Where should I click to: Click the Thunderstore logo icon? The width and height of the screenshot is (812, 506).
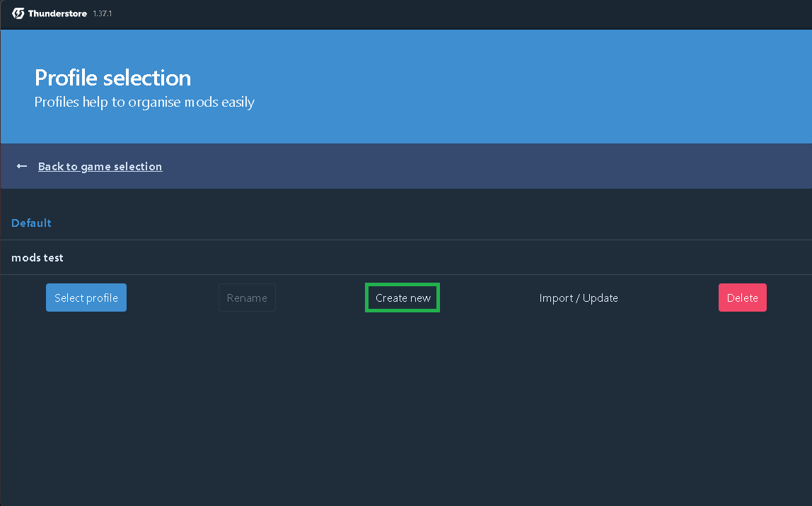pos(18,13)
